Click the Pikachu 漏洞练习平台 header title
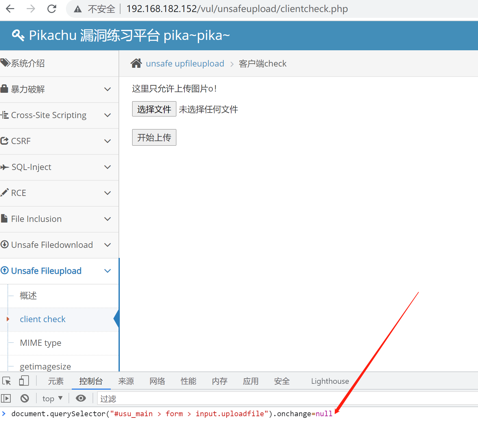The image size is (478, 448). coord(129,35)
